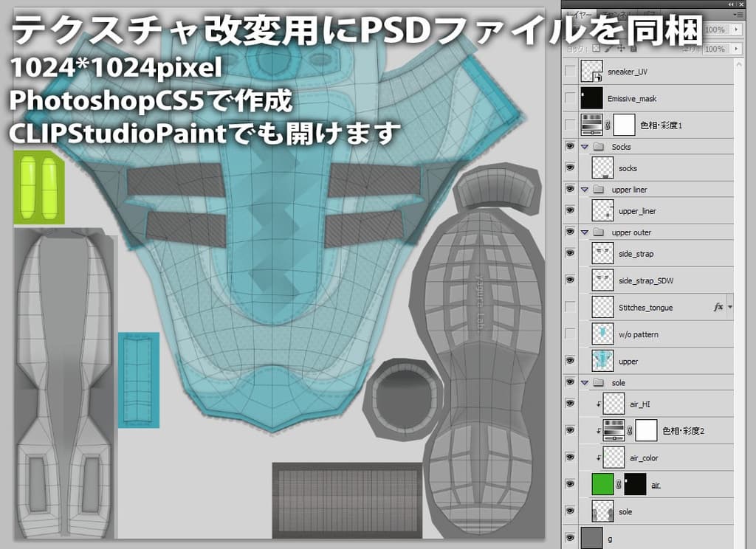756x549 pixels.
Task: Click the lock position icon
Action: (621, 49)
